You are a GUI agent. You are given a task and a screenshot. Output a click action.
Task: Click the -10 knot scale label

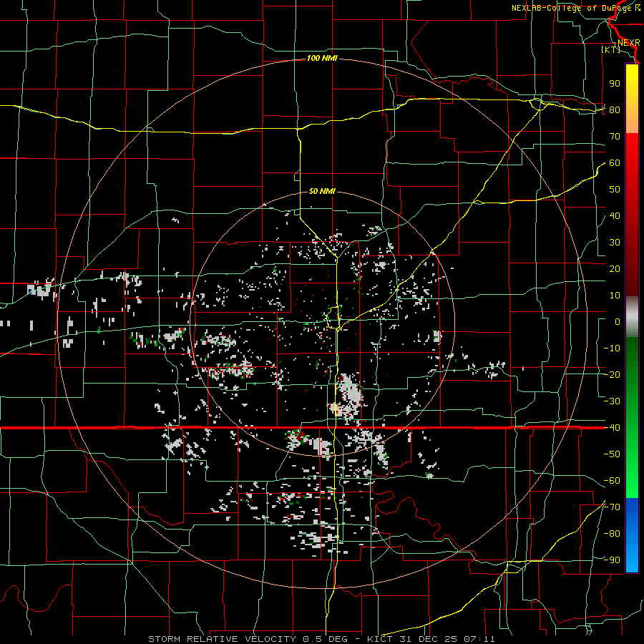coord(612,348)
